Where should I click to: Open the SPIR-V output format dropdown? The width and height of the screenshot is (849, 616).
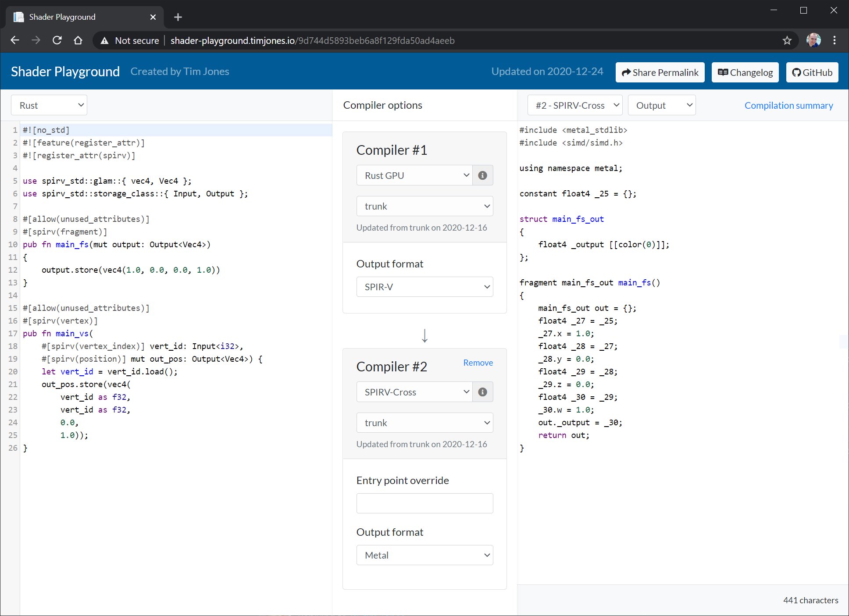pos(424,287)
